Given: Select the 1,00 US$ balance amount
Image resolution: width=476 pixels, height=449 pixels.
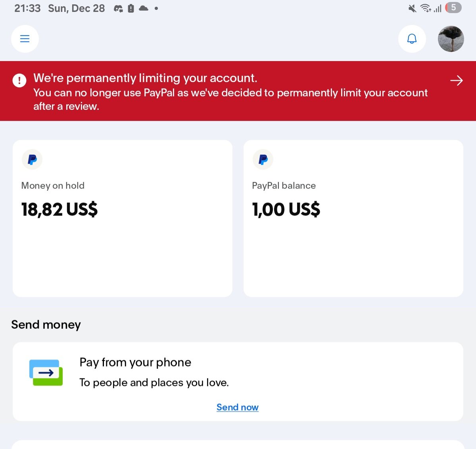Looking at the screenshot, I should coord(286,209).
